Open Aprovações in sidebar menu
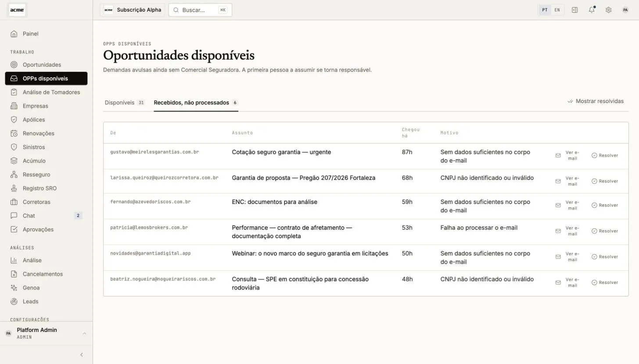639x364 pixels. (x=46, y=229)
